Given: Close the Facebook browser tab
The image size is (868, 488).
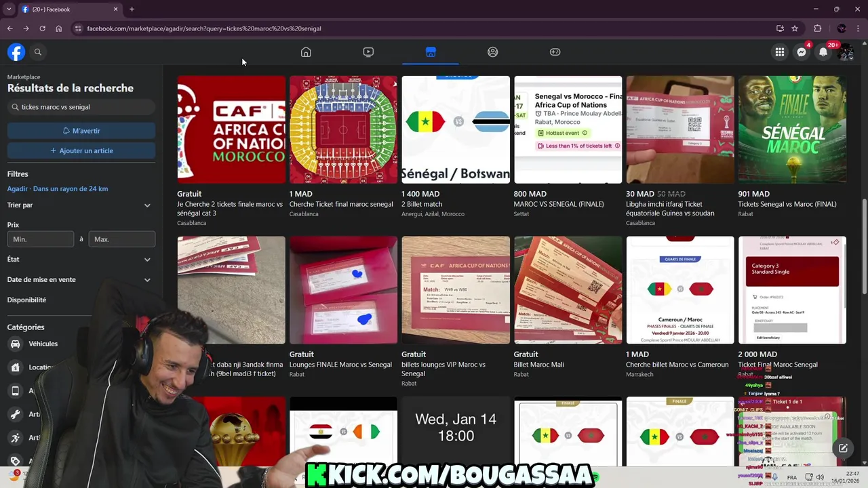Looking at the screenshot, I should point(115,9).
